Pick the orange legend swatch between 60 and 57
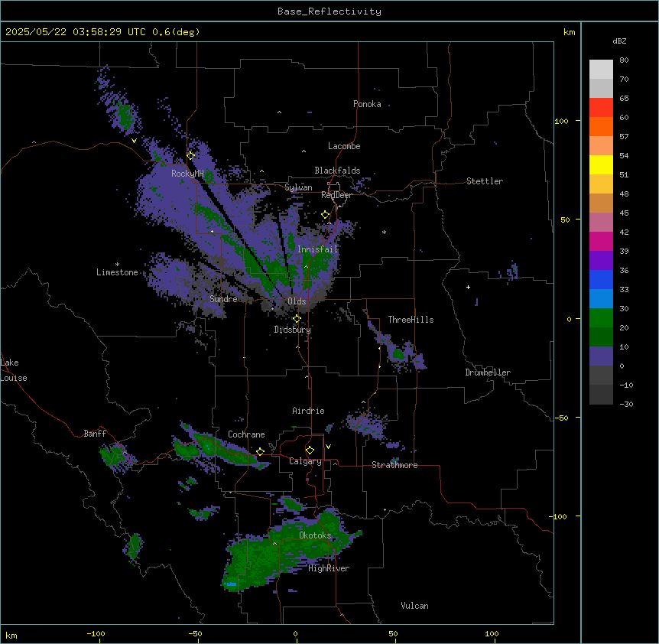The image size is (659, 644). coord(601,126)
